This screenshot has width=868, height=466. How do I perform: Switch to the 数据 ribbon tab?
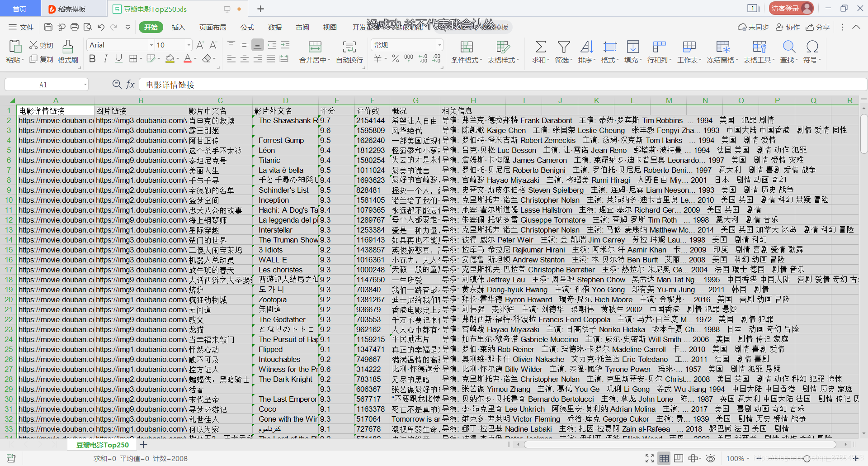pos(275,27)
